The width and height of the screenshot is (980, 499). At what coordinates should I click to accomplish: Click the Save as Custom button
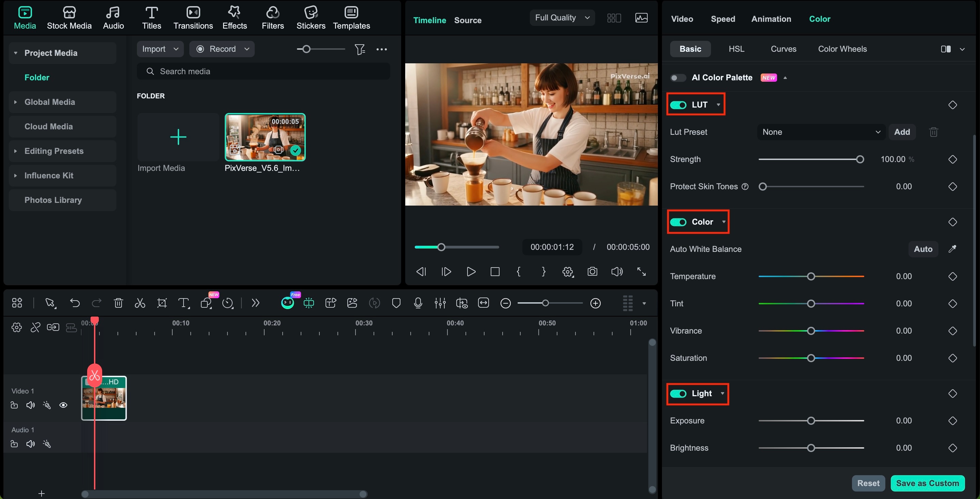928,483
